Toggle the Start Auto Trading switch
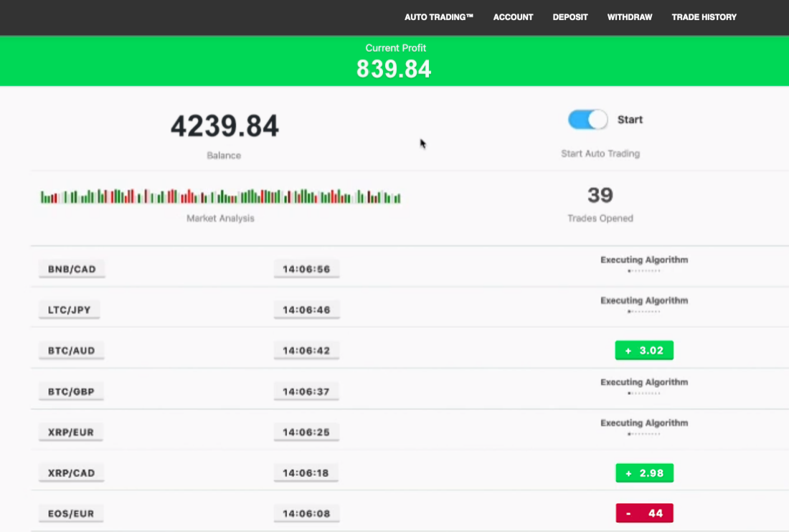The height and width of the screenshot is (532, 789). coord(587,120)
